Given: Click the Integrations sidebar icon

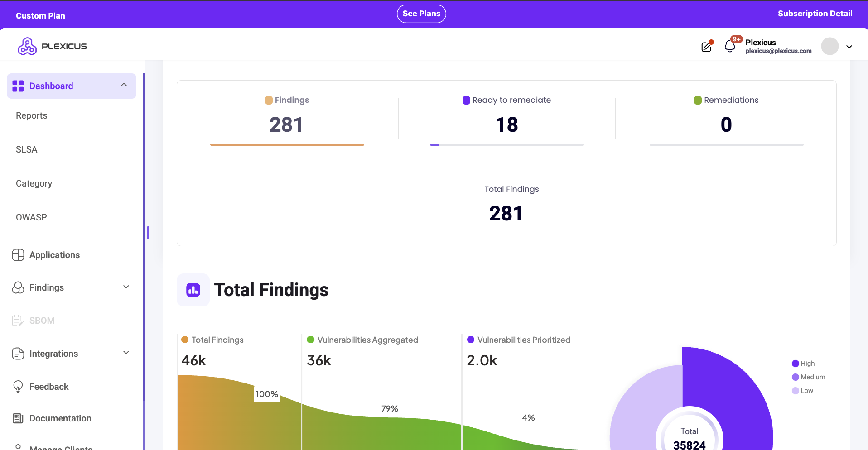Looking at the screenshot, I should coord(18,354).
